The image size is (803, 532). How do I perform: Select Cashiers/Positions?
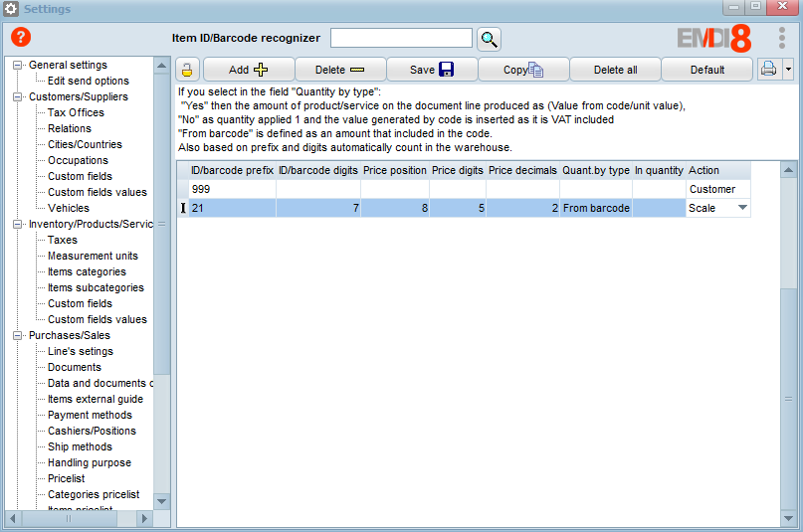(92, 431)
